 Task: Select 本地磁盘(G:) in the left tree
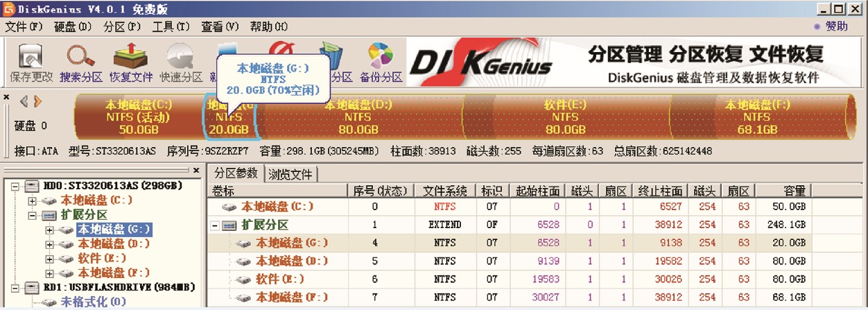[114, 230]
